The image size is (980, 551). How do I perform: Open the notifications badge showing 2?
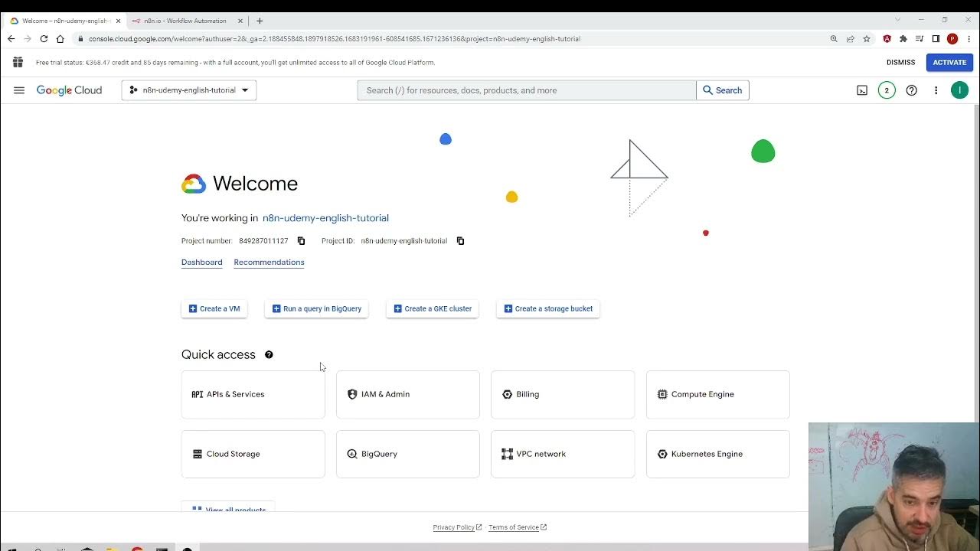click(x=887, y=90)
